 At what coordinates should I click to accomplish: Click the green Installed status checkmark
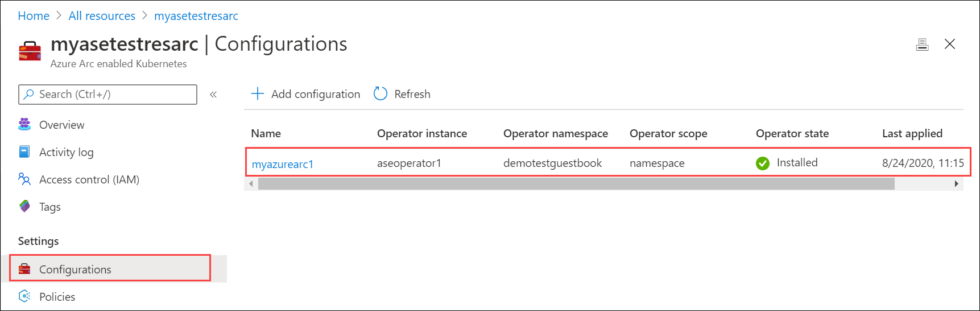[x=762, y=163]
